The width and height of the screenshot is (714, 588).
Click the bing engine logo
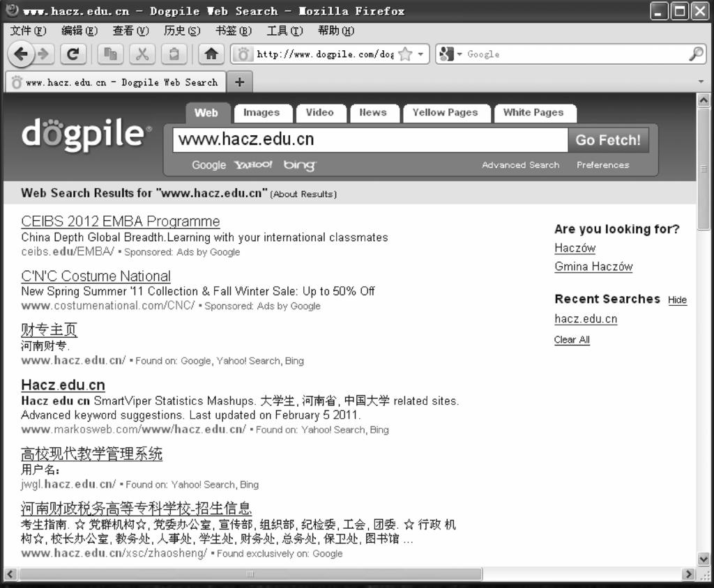pyautogui.click(x=299, y=166)
